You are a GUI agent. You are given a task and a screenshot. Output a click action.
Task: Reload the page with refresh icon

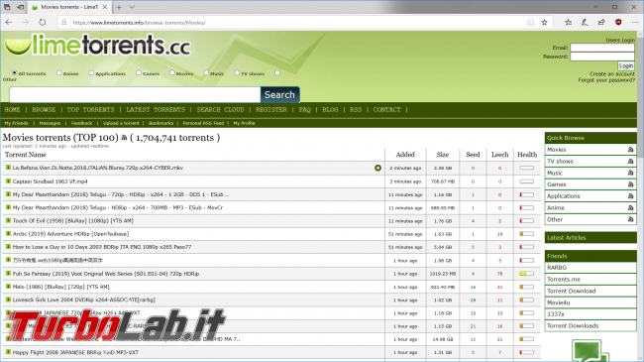[x=43, y=22]
